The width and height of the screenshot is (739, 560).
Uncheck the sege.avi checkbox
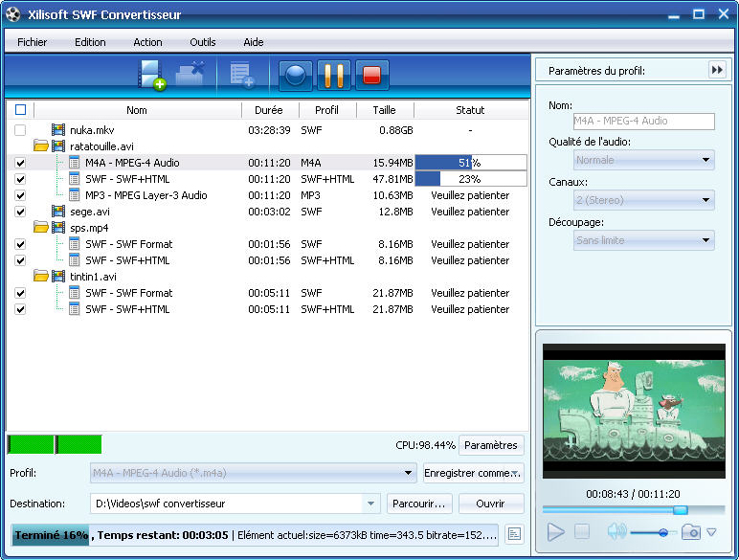pyautogui.click(x=20, y=212)
